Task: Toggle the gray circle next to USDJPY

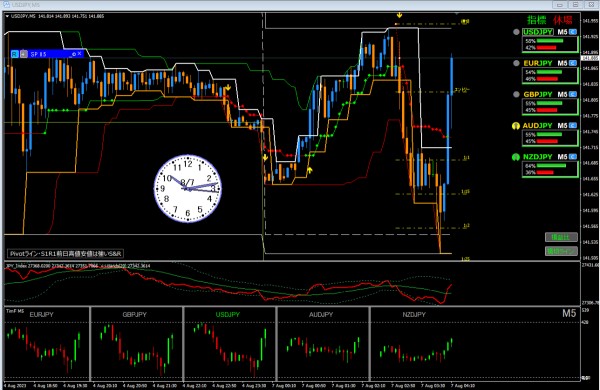Action: tap(516, 32)
